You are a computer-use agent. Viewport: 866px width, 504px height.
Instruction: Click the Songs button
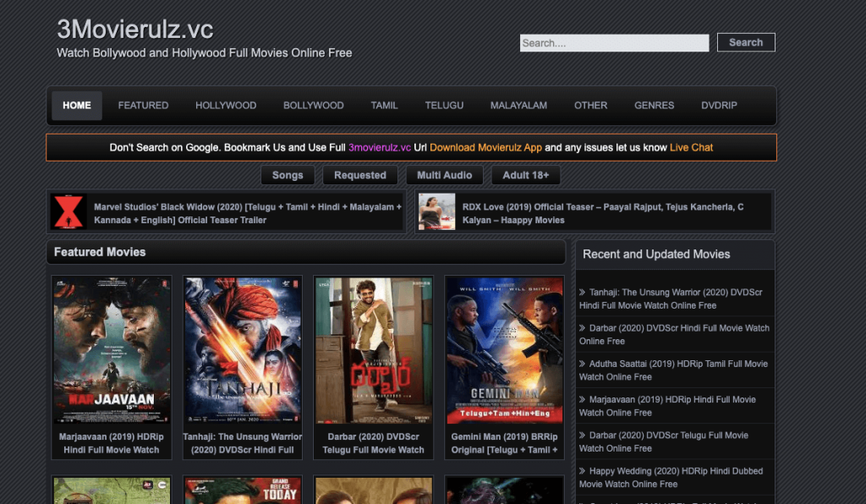click(288, 176)
